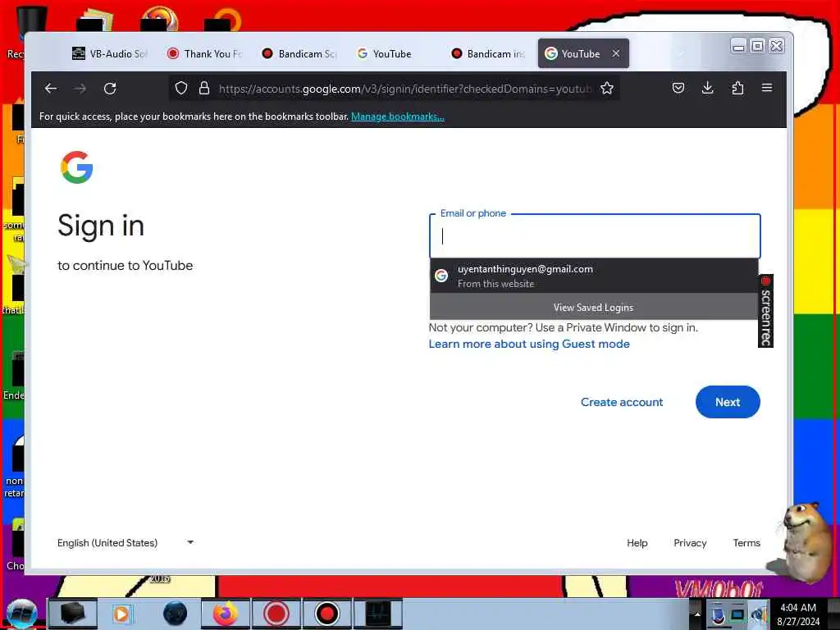Open the Firefox hamburger menu
The height and width of the screenshot is (630, 840).
click(767, 87)
